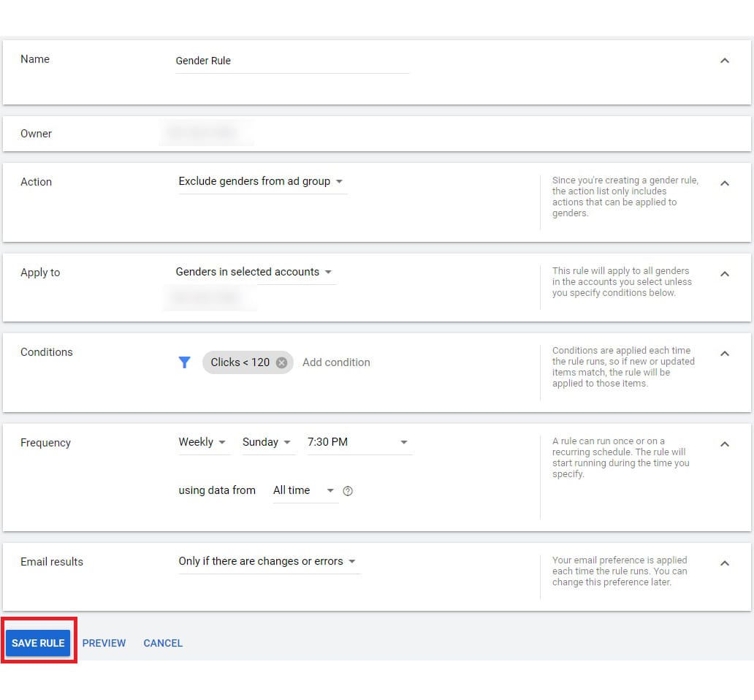The image size is (754, 700).
Task: Collapse the Action section chevron
Action: tap(725, 183)
